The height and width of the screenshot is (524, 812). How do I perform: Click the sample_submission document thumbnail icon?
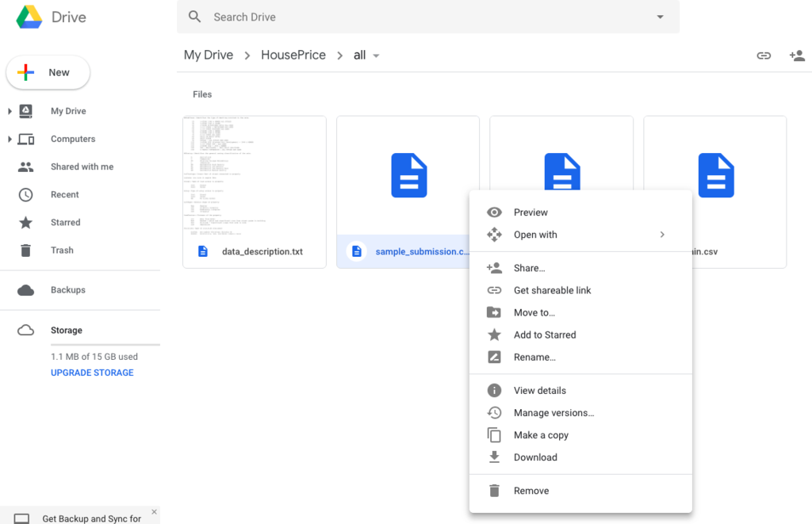(408, 175)
